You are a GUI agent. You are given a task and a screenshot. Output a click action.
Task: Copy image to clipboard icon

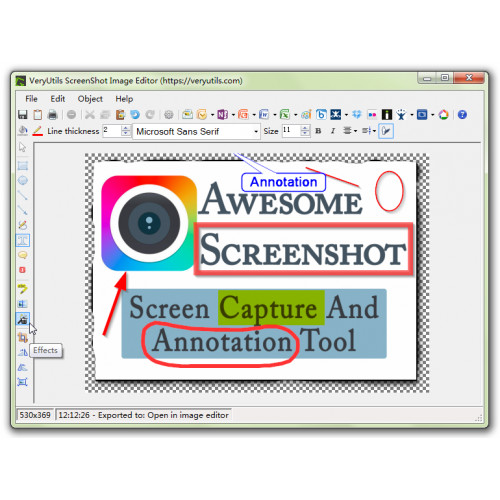[x=38, y=115]
